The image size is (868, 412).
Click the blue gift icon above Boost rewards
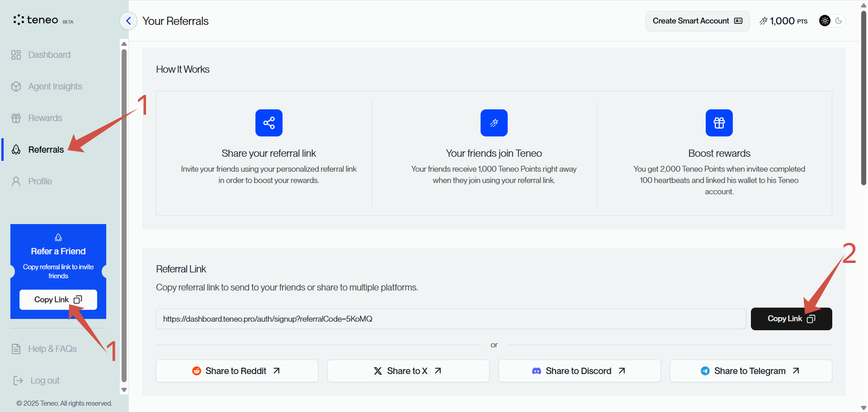pos(719,123)
